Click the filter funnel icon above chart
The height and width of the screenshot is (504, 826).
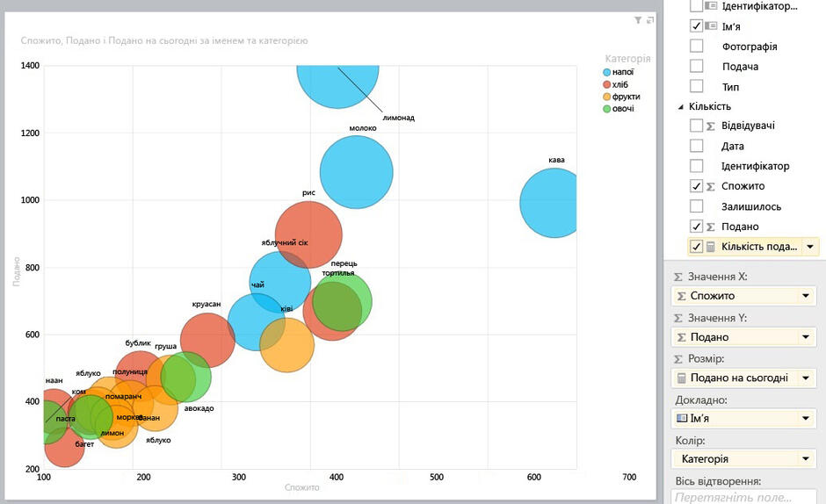pyautogui.click(x=638, y=20)
